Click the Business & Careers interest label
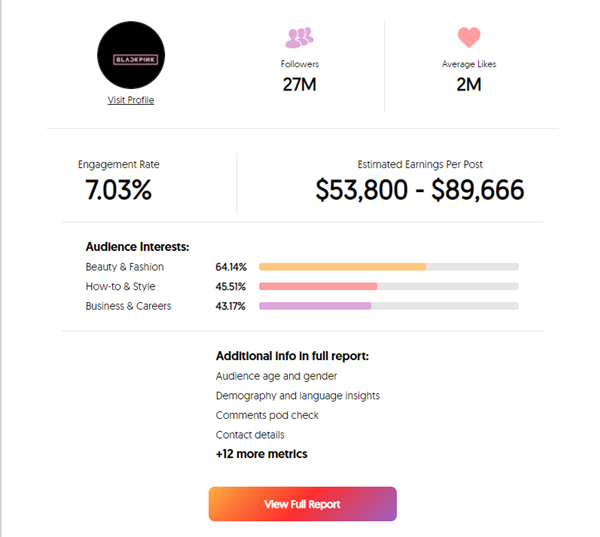The height and width of the screenshot is (537, 600). [128, 306]
